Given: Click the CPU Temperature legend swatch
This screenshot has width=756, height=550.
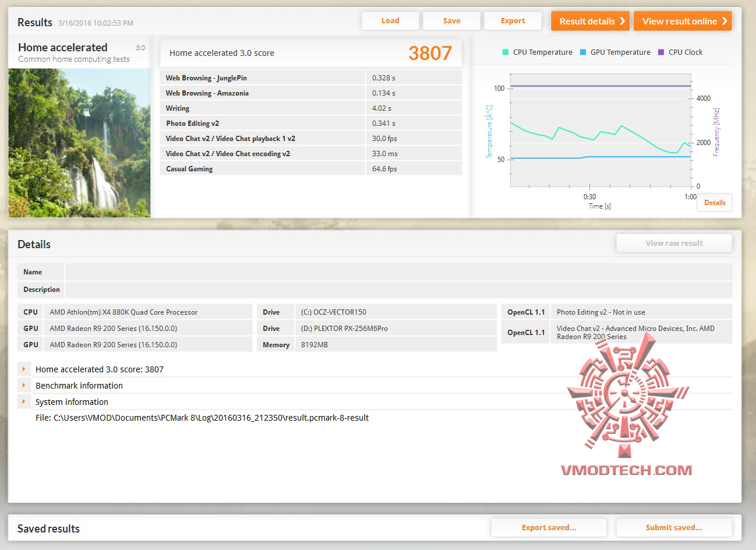Looking at the screenshot, I should pyautogui.click(x=506, y=52).
